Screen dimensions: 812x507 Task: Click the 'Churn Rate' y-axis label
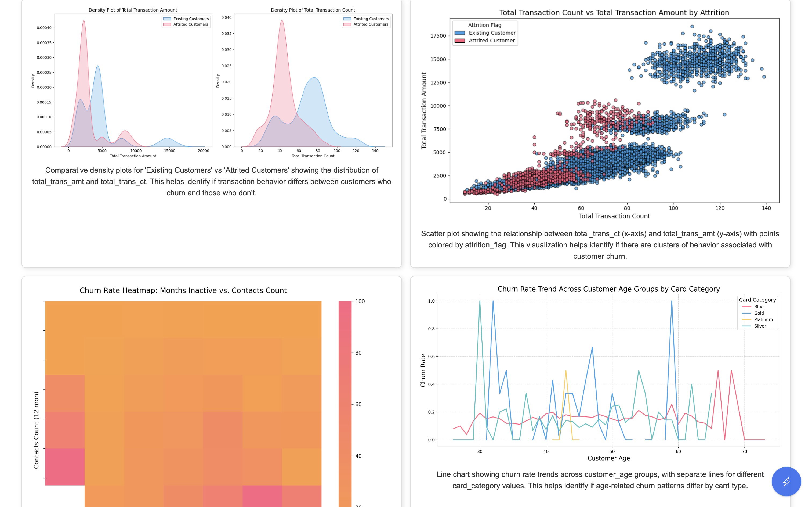point(423,370)
